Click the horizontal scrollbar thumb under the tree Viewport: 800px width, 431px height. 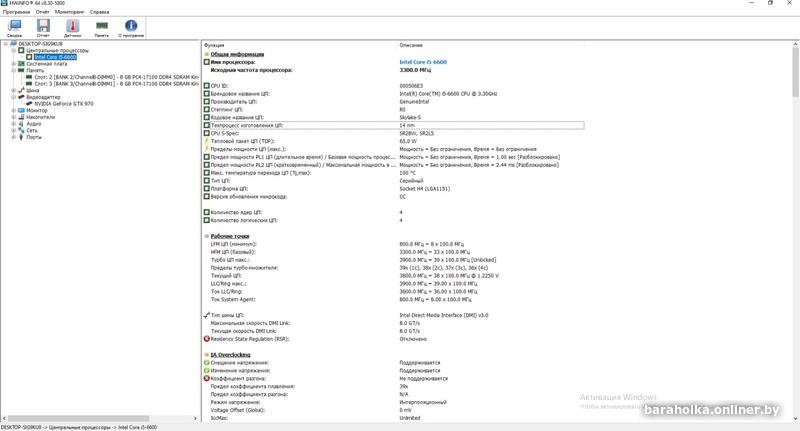click(x=78, y=418)
